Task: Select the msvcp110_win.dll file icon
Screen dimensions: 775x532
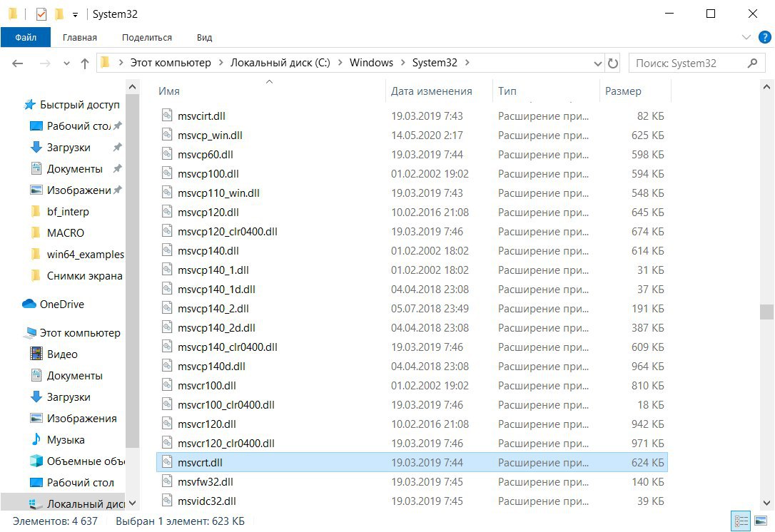Action: coord(167,192)
